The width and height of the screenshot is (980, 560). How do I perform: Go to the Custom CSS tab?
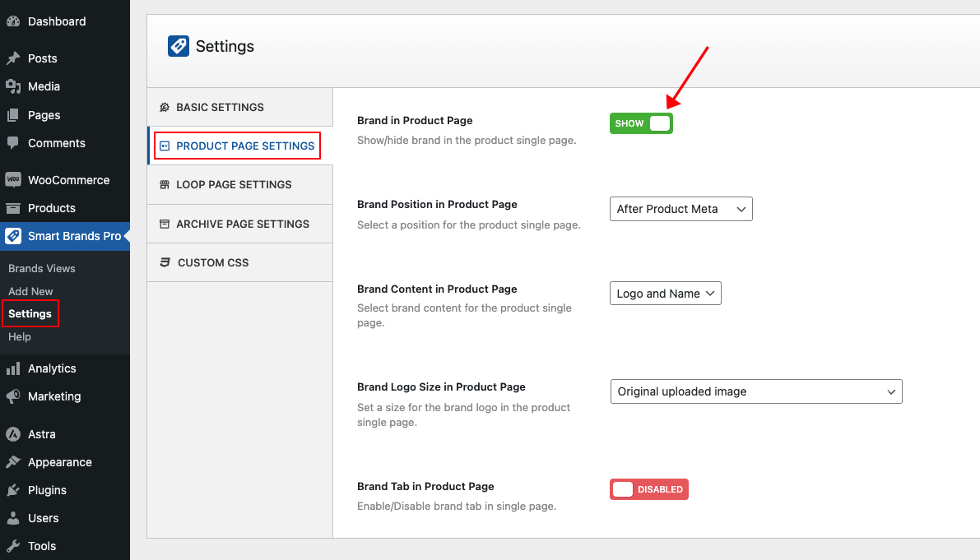pyautogui.click(x=212, y=262)
